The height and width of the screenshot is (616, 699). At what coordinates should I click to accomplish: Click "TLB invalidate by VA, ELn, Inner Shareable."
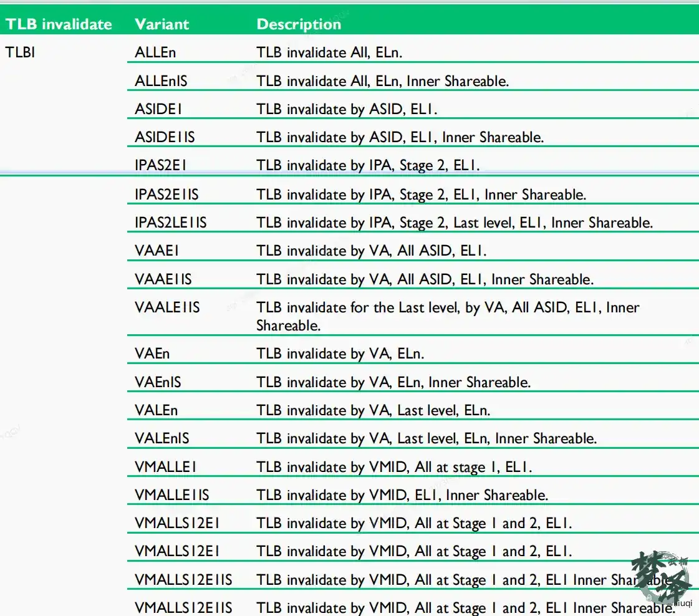point(393,382)
